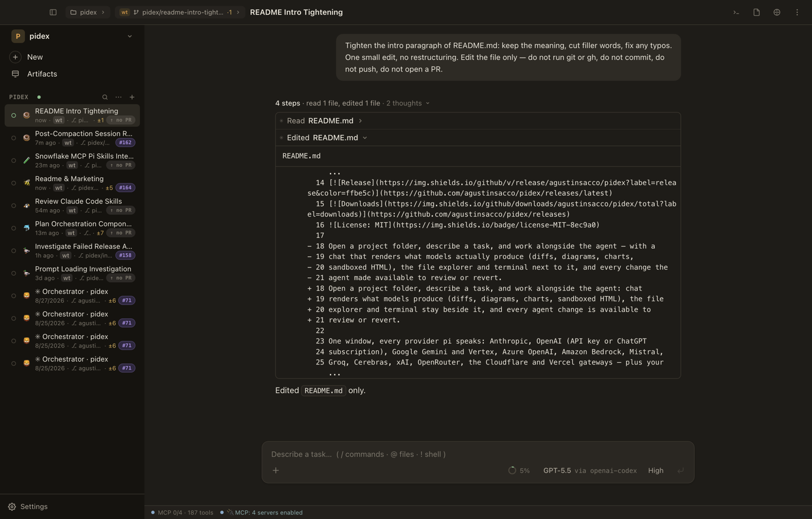The image size is (812, 519).
Task: Start a New session from sidebar
Action: tap(72, 57)
